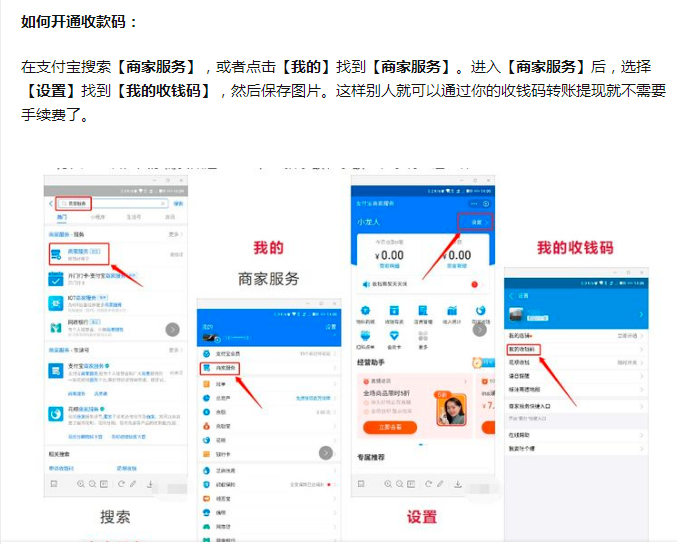Click the back arrow next to 设置 title
The image size is (677, 544).
[510, 296]
